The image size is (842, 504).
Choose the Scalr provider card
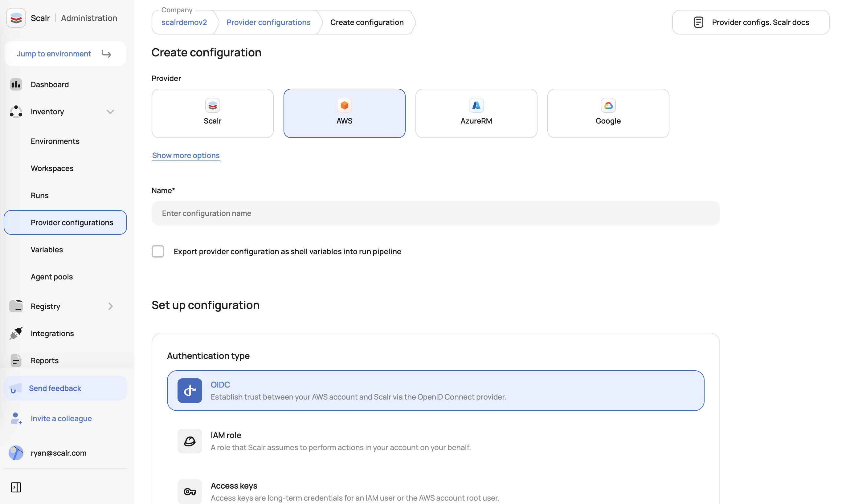[x=213, y=113]
